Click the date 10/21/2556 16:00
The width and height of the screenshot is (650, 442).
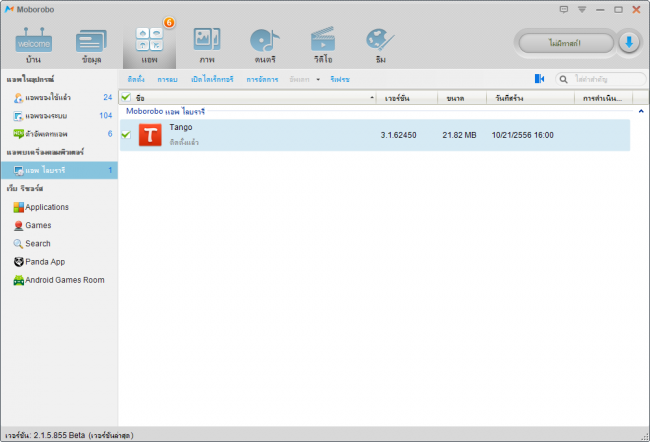pyautogui.click(x=522, y=135)
